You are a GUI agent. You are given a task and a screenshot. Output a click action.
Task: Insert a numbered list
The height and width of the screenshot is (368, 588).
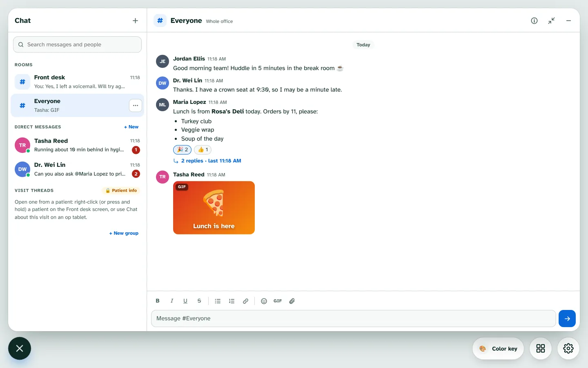[232, 301]
